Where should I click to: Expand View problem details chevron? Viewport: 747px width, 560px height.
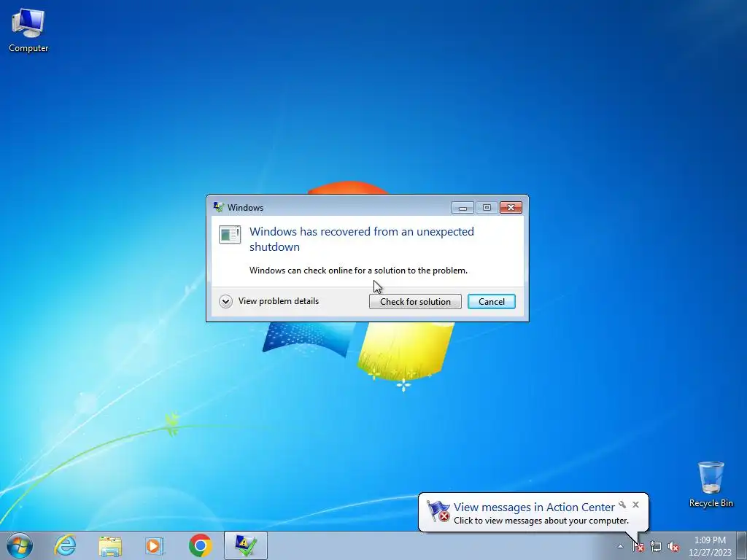pyautogui.click(x=226, y=301)
